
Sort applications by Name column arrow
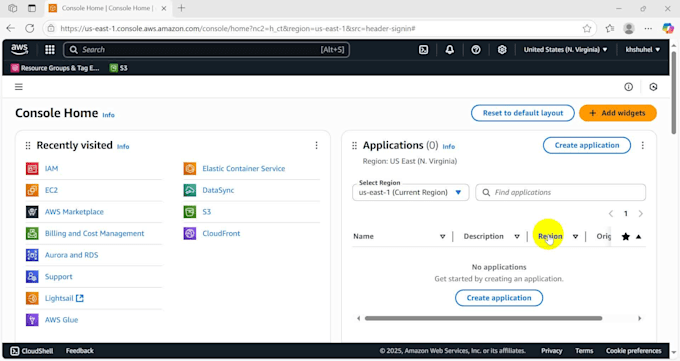tap(442, 236)
